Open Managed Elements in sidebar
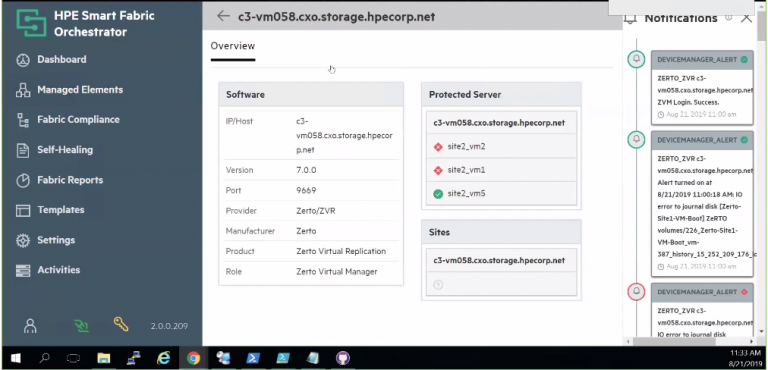 click(x=70, y=90)
